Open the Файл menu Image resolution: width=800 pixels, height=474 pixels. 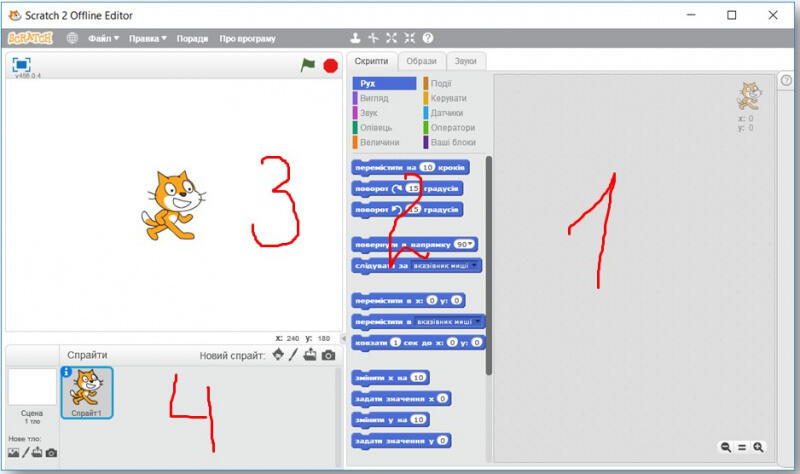pos(103,38)
